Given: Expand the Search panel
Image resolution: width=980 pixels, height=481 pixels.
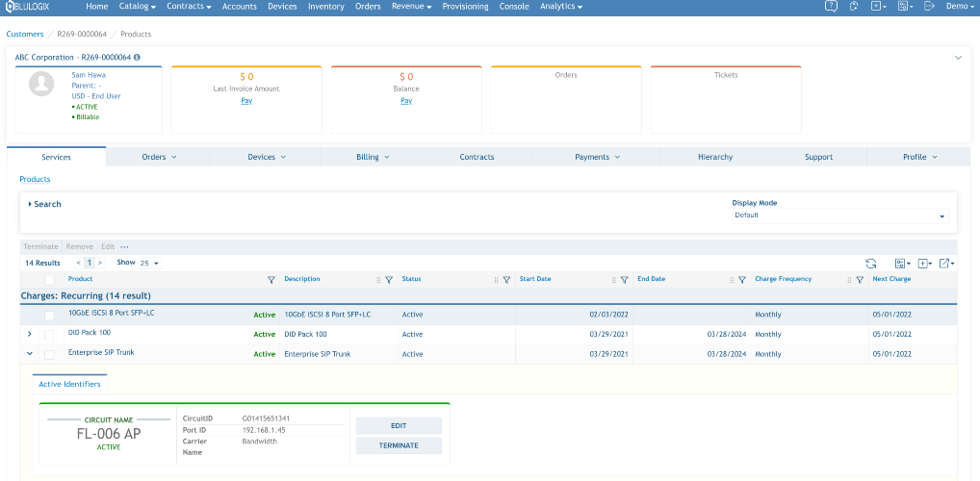Looking at the screenshot, I should click(x=44, y=204).
